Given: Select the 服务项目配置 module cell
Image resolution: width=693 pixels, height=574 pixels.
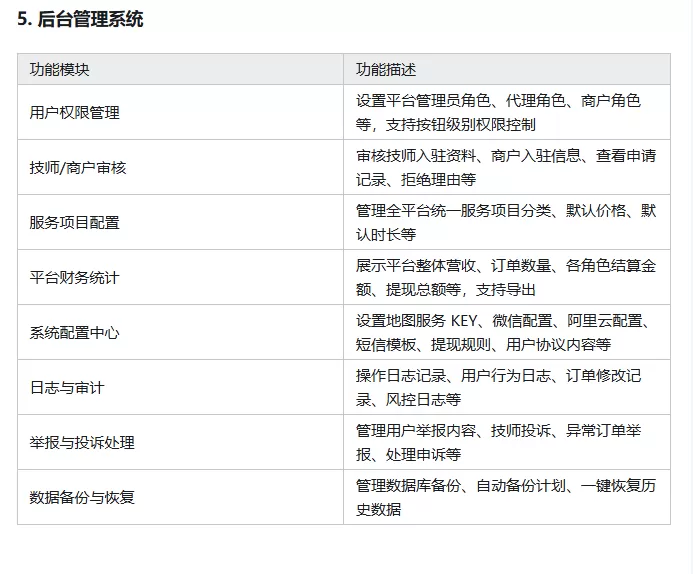Looking at the screenshot, I should (75, 222).
